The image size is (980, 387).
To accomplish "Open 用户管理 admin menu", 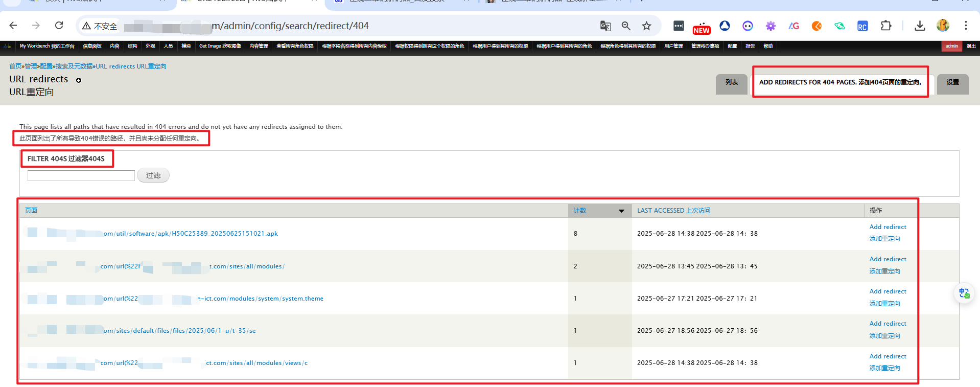I will coord(673,46).
